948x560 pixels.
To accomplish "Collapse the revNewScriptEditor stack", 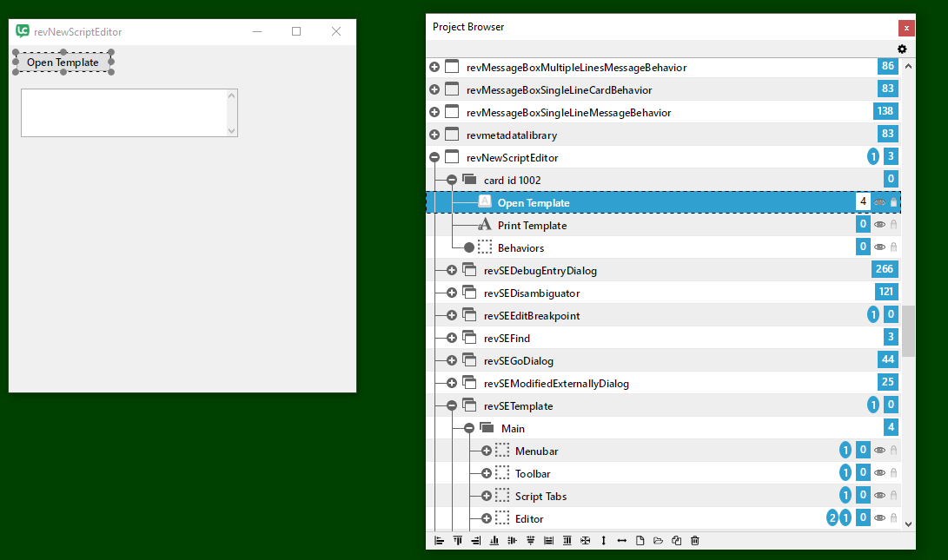I will (x=434, y=158).
